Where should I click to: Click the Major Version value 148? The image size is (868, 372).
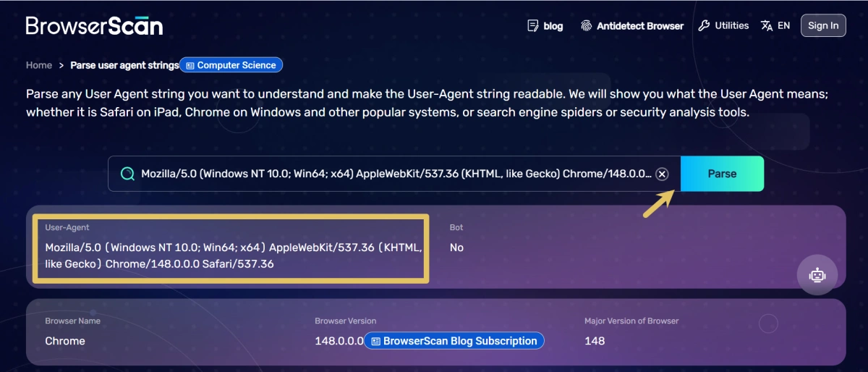coord(595,341)
